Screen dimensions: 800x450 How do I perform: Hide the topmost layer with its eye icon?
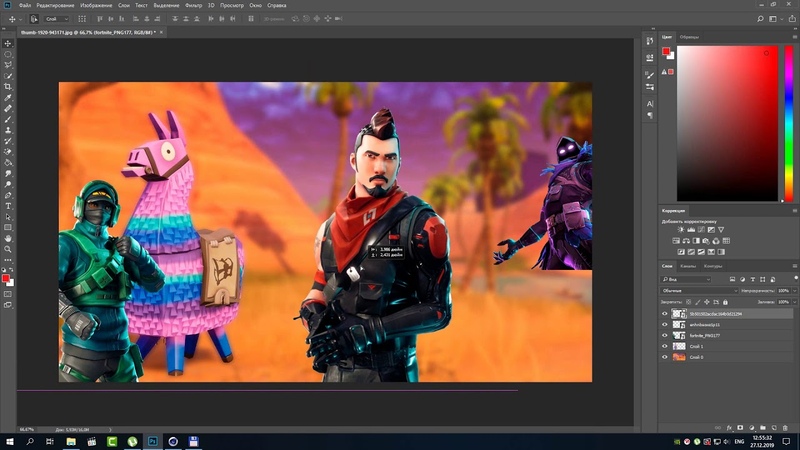pyautogui.click(x=664, y=314)
